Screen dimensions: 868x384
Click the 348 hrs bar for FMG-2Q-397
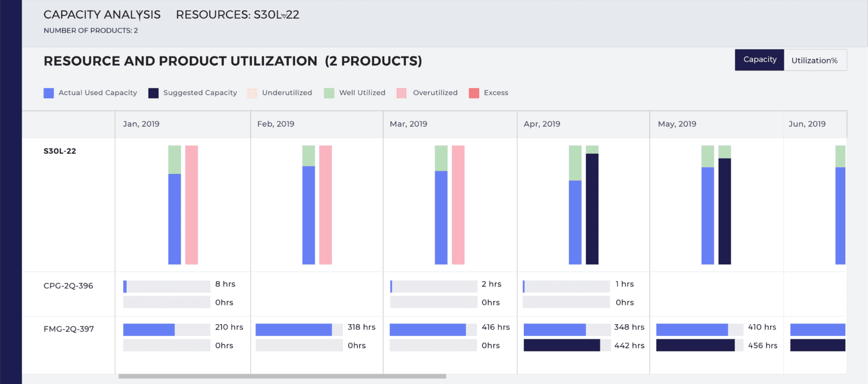point(567,330)
